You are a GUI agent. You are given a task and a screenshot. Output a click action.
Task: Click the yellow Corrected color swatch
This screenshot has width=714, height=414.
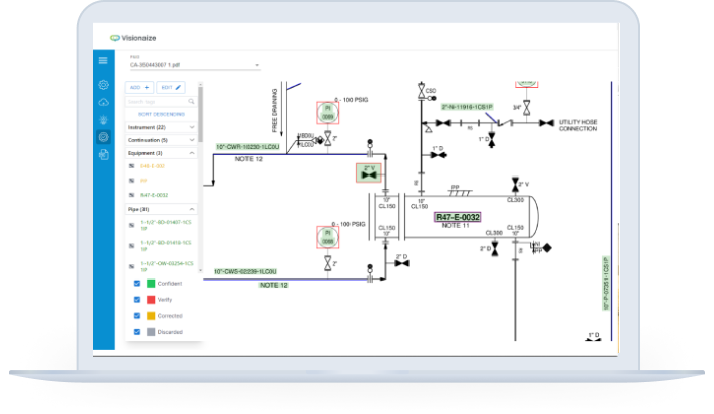(x=151, y=315)
